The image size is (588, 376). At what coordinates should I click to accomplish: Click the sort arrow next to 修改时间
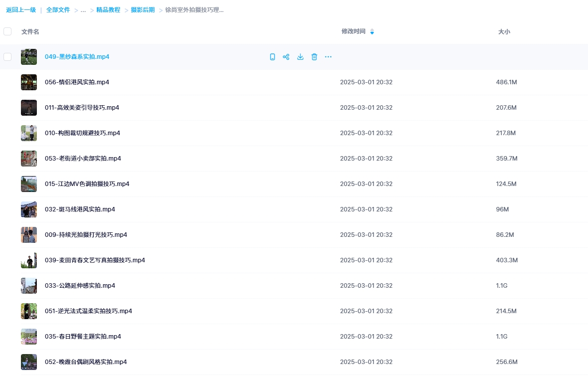tap(372, 32)
